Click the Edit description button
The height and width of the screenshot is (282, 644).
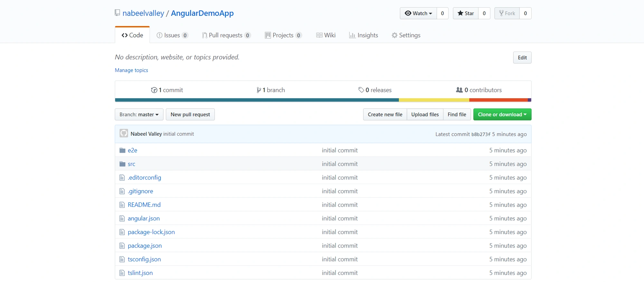point(522,58)
